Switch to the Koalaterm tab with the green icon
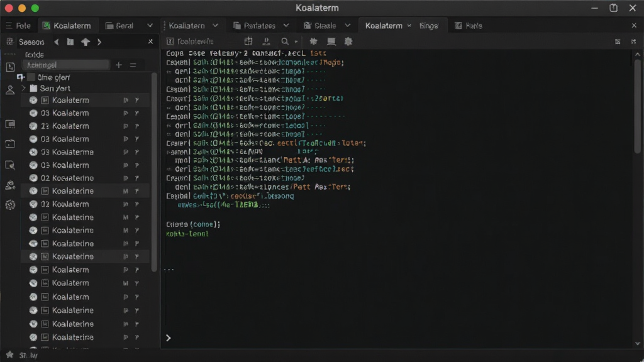This screenshot has height=362, width=644. [x=67, y=25]
